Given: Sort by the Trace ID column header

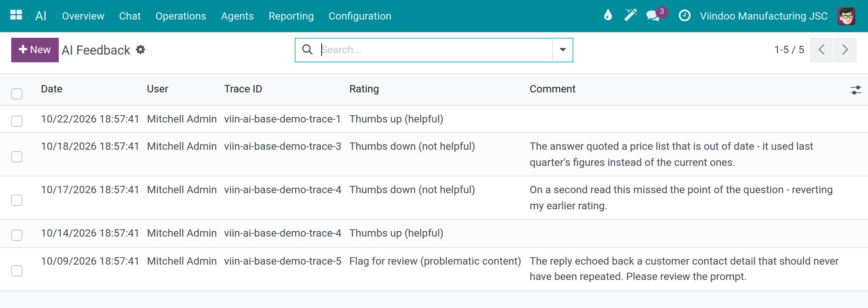Looking at the screenshot, I should pyautogui.click(x=243, y=89).
